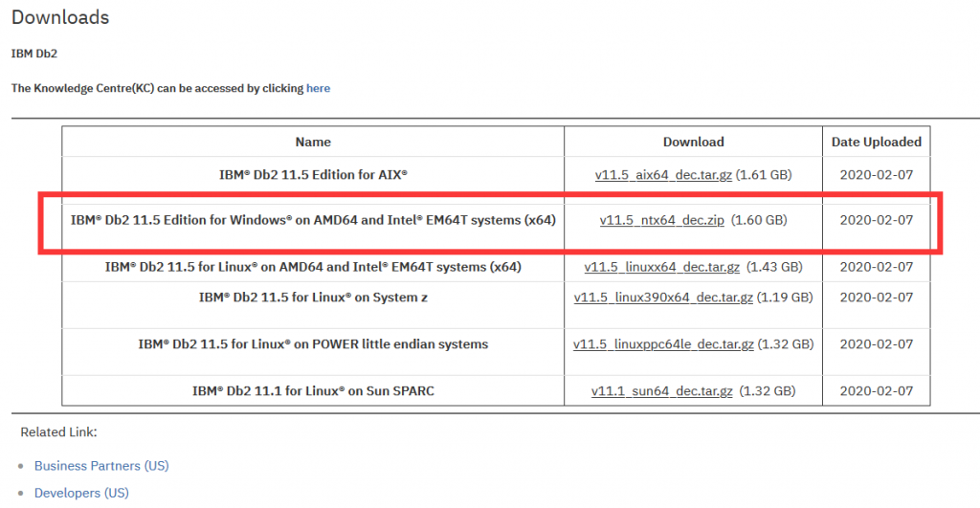
Task: Download v11.5_linux390x64_dec.tar.gz file
Action: [x=663, y=298]
